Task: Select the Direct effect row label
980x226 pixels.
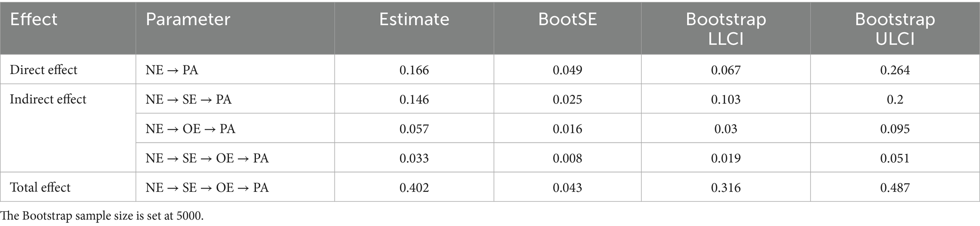Action: tap(44, 70)
